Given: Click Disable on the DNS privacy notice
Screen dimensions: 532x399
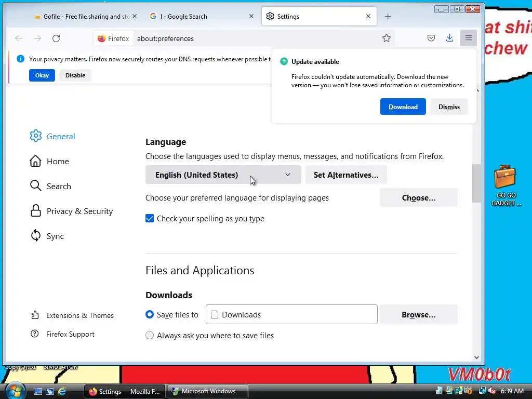Looking at the screenshot, I should coord(75,75).
